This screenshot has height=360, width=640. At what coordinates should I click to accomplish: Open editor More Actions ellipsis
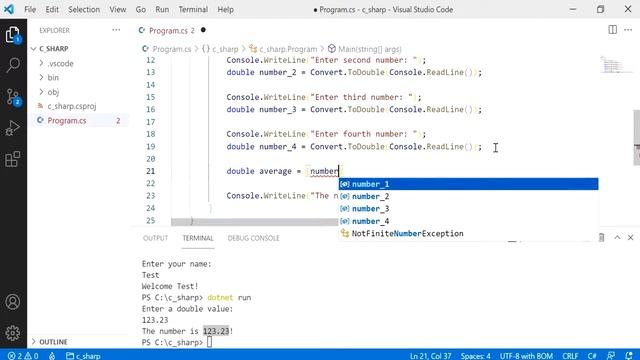click(628, 30)
